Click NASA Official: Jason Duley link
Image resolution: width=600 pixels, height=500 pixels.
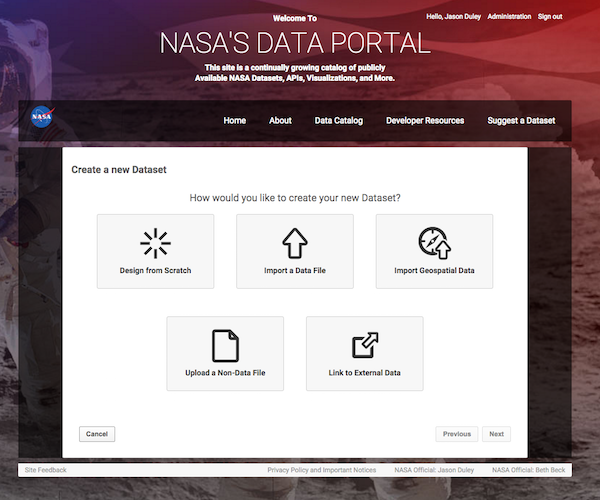tap(434, 470)
